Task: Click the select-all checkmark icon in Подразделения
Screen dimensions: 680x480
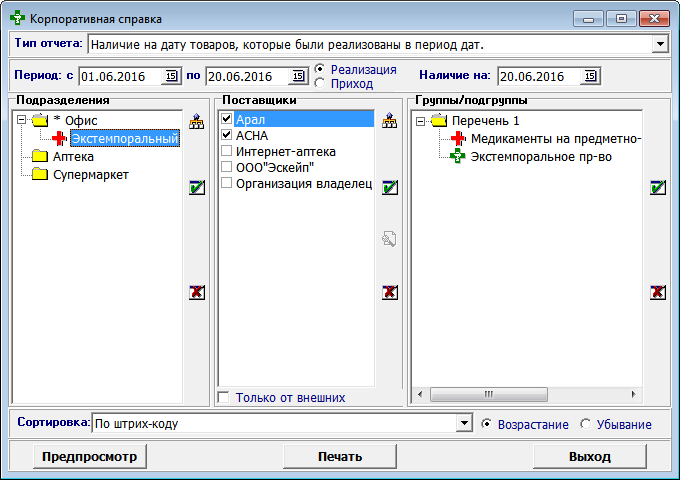Action: pyautogui.click(x=197, y=187)
